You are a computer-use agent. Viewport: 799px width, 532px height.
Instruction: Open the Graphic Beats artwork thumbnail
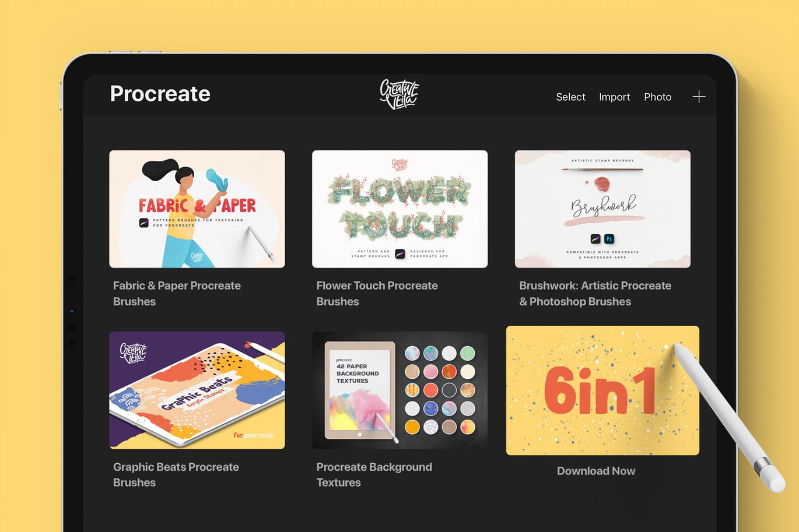pos(197,390)
